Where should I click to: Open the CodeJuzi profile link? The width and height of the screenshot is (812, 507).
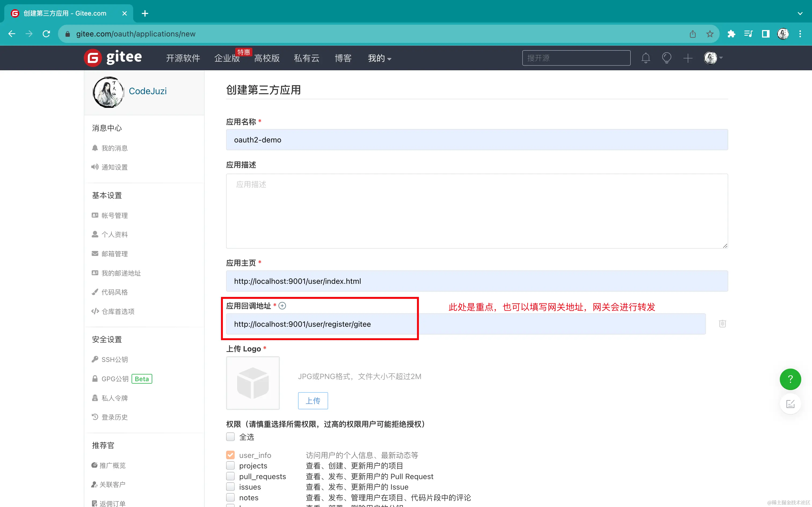click(x=148, y=91)
